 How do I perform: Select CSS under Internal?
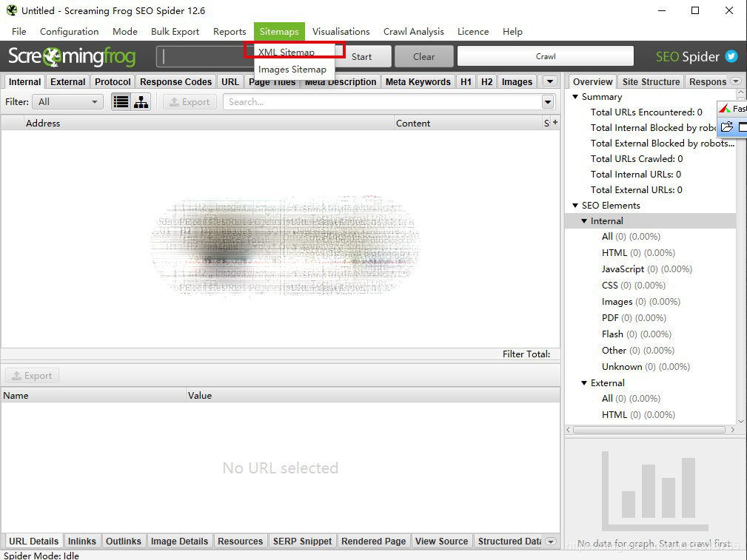point(633,286)
